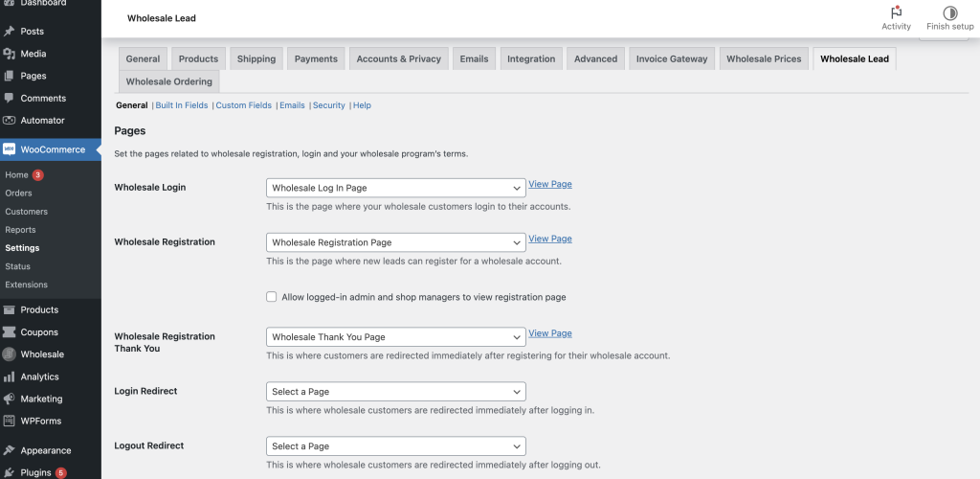Screen dimensions: 980x479
Task: Click the Marketing megaphone icon
Action: [x=10, y=399]
